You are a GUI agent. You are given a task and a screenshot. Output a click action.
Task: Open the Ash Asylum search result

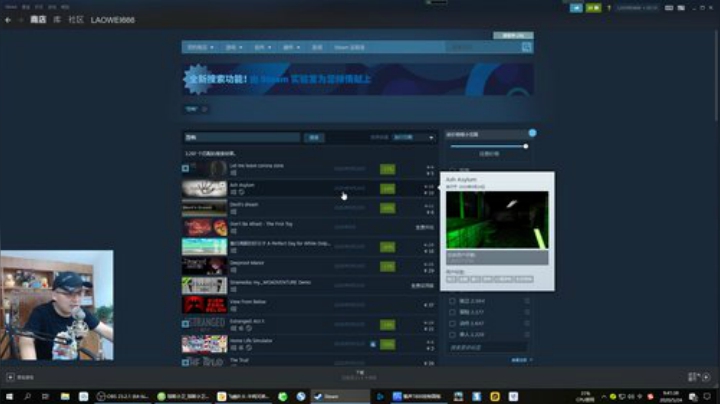point(309,188)
